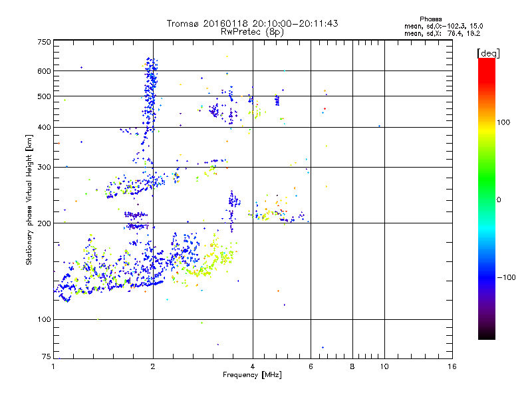This screenshot has width=532, height=399.
Task: Click the y-axis tick label '600'
Action: point(44,71)
